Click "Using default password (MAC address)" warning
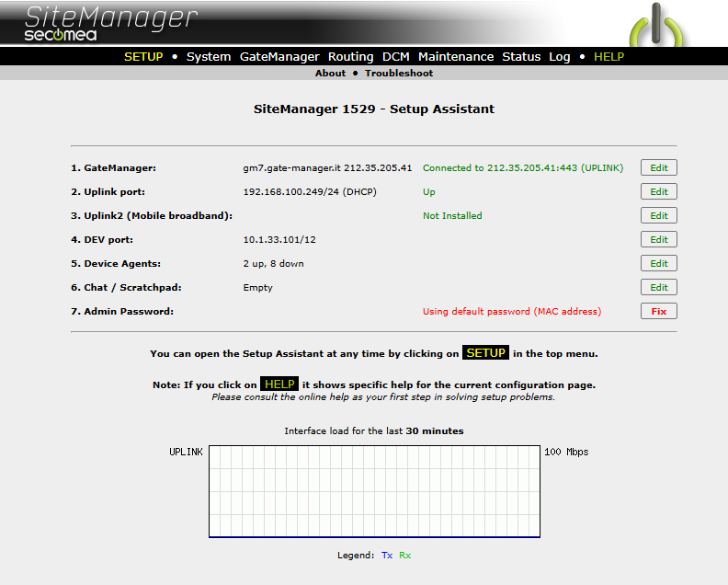Viewport: 728px width, 585px height. pos(512,311)
